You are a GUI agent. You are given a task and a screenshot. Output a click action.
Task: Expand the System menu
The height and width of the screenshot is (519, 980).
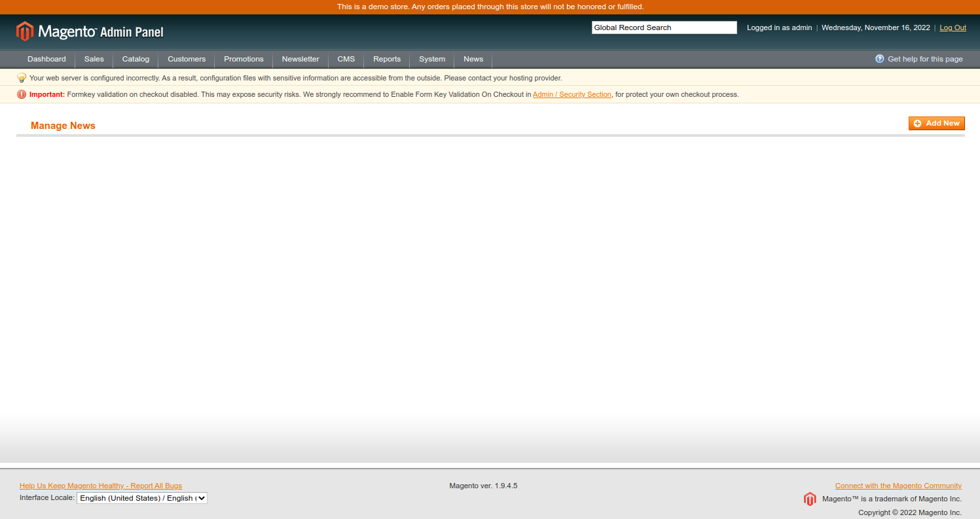click(x=432, y=59)
